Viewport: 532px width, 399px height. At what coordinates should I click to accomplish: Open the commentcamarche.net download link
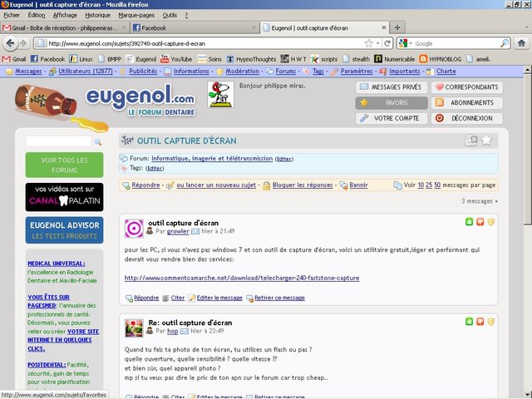242,278
